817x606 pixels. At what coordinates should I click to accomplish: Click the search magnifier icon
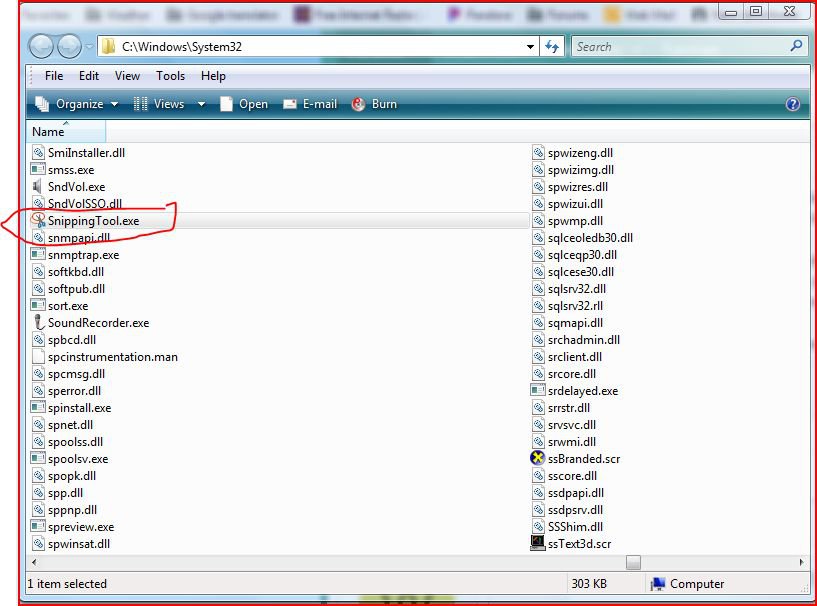796,46
